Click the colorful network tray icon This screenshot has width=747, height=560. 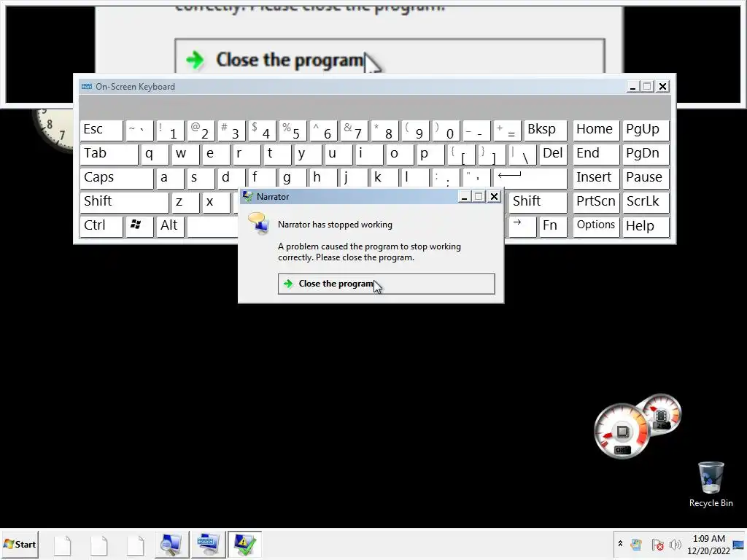pyautogui.click(x=636, y=544)
